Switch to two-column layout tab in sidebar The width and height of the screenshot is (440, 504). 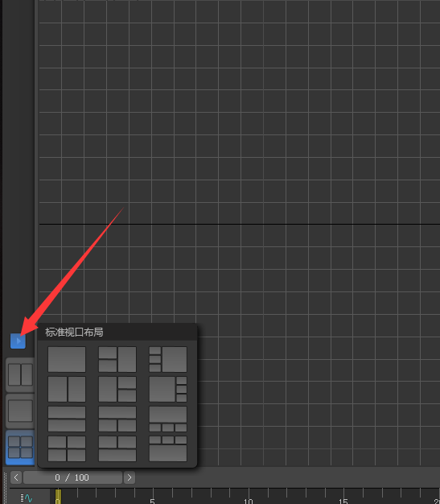tap(20, 375)
